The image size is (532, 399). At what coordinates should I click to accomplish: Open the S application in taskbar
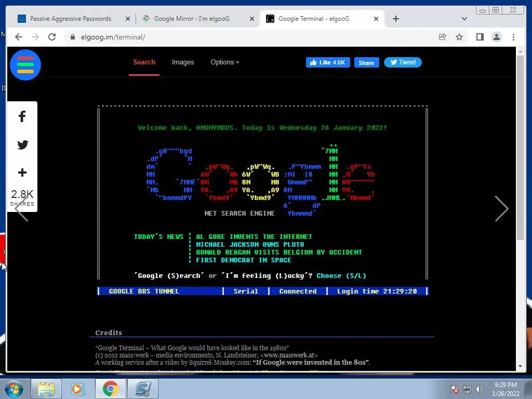142,389
